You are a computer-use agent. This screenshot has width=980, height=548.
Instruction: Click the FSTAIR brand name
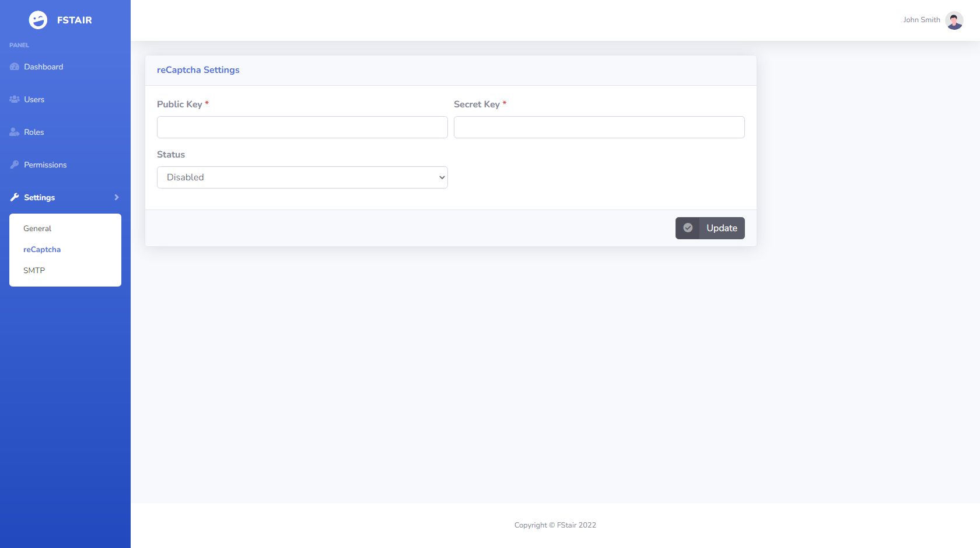(x=75, y=20)
